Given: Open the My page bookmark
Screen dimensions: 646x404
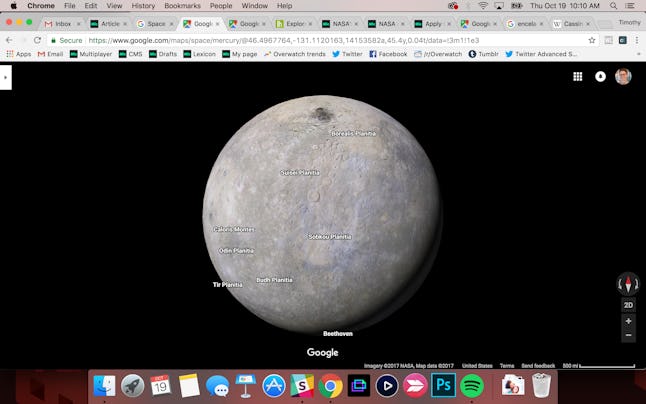Looking at the screenshot, I should (239, 54).
